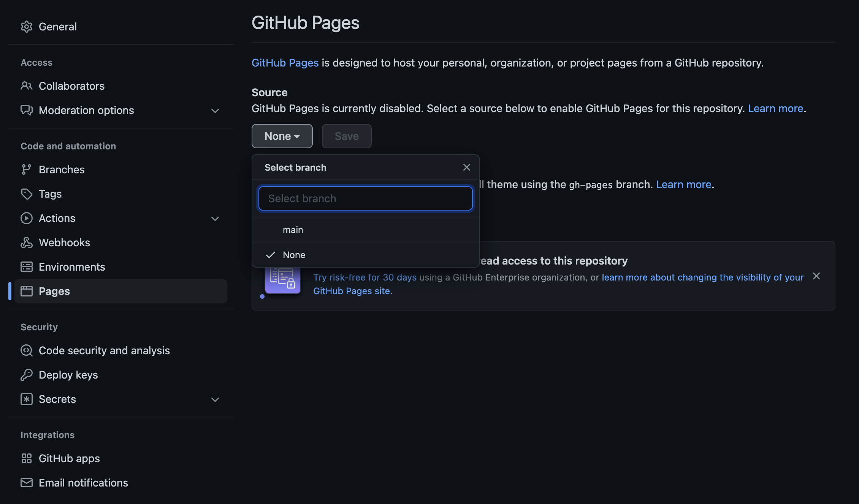Focus the Select branch filter field
The image size is (859, 504).
(366, 198)
